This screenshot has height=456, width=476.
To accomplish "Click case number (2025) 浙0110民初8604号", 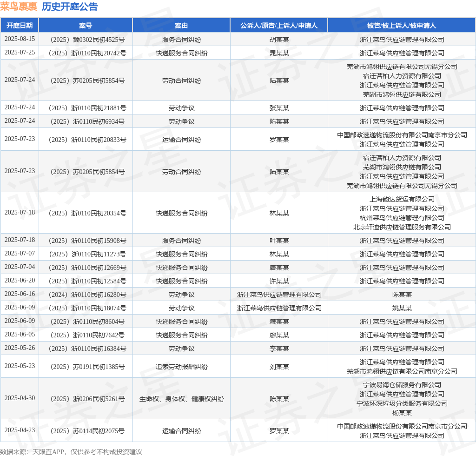I will 87,322.
